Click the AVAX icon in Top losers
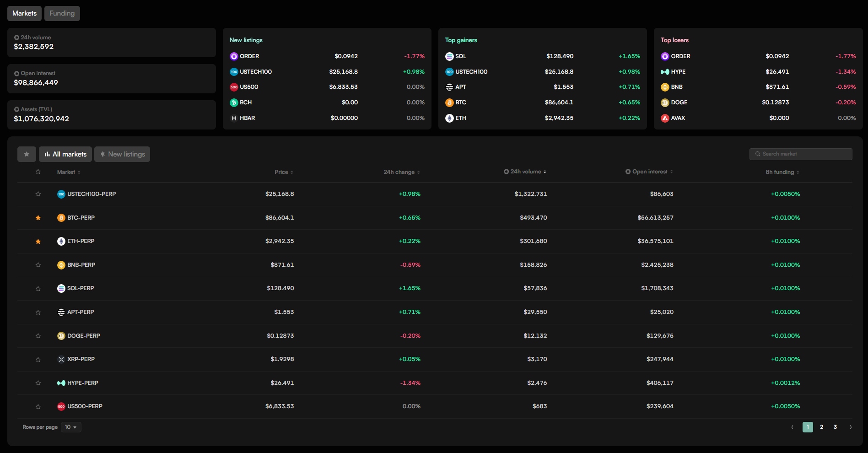 point(665,118)
